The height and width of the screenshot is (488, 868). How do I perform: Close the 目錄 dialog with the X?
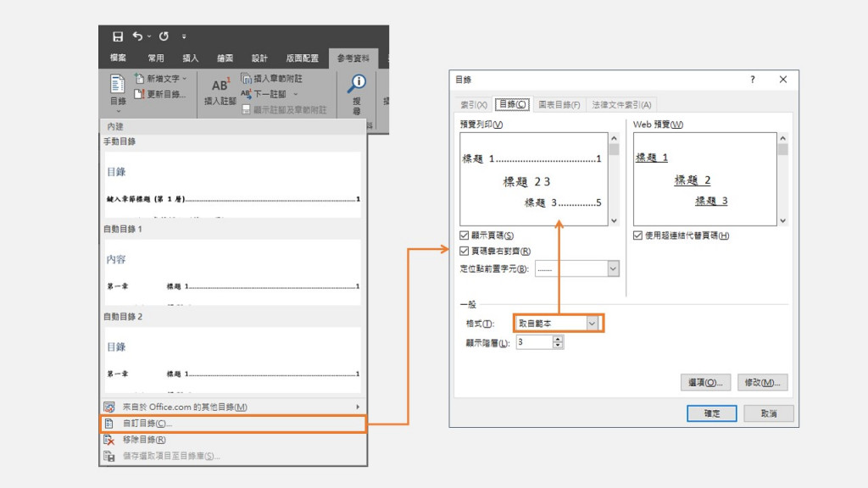[x=782, y=80]
